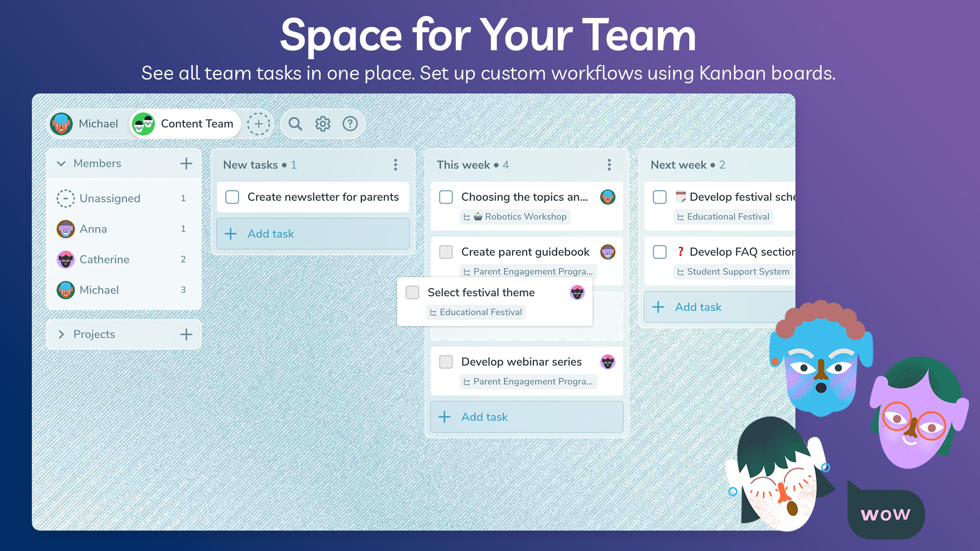980x551 pixels.
Task: Filter tasks by Catherine in members list
Action: [x=105, y=260]
